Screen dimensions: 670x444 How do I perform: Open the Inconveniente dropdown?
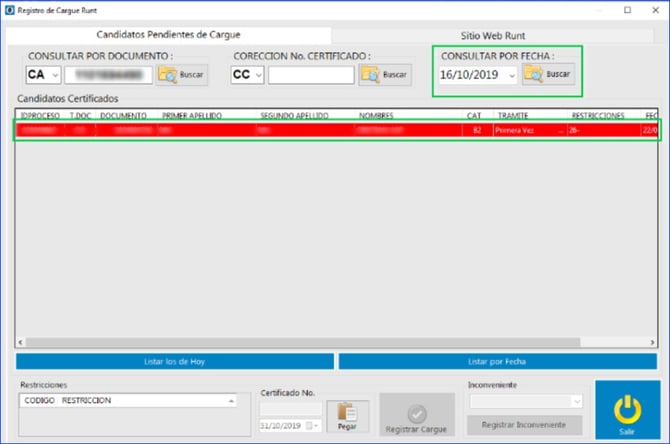tap(575, 401)
